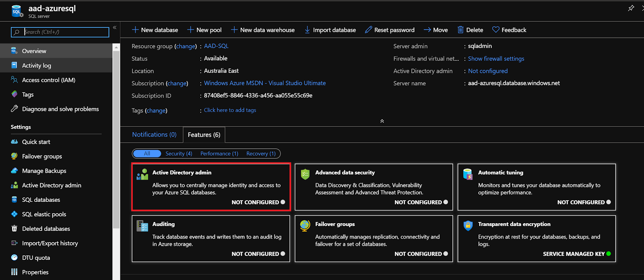Click New pool toolbar button
This screenshot has height=280, width=644.
[204, 30]
